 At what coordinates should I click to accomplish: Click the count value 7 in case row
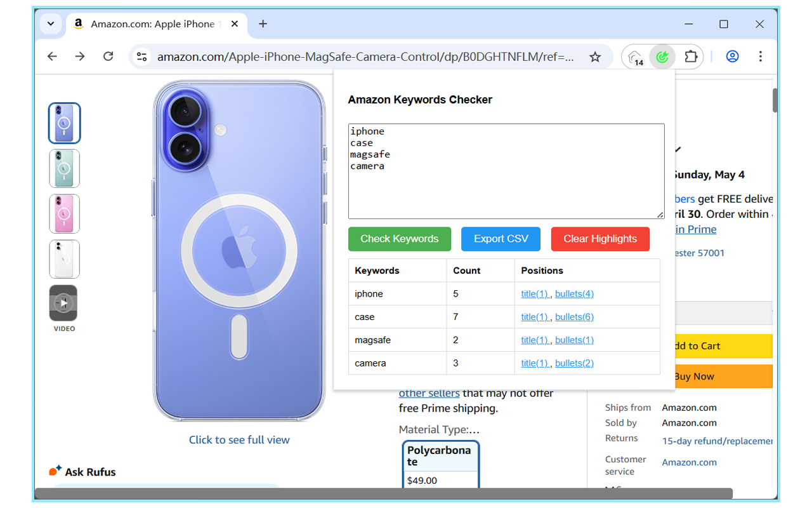coord(456,317)
